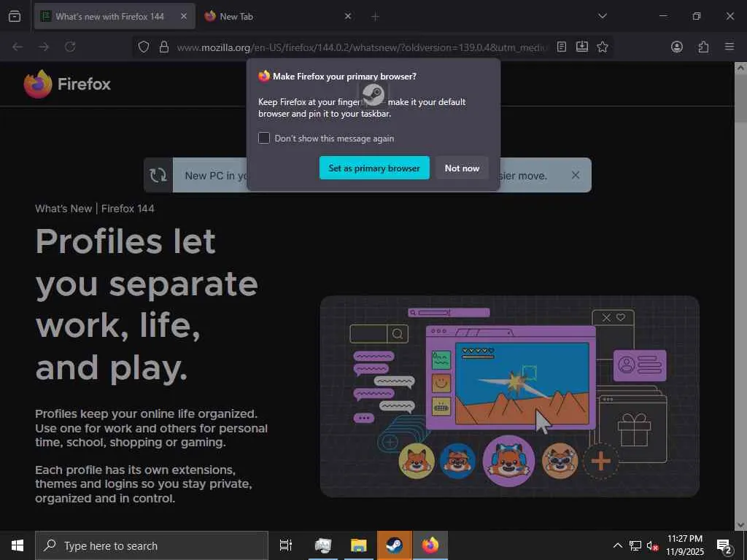
Task: Check Don't show this message again
Action: (x=264, y=138)
